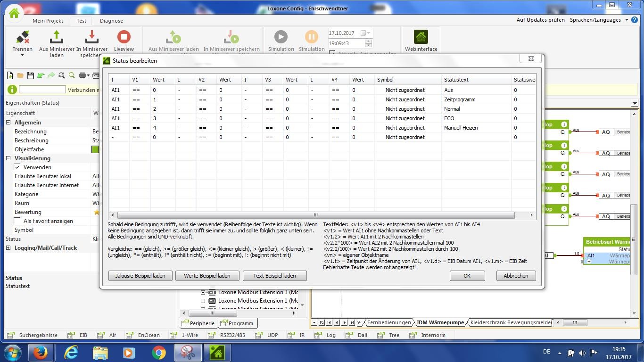Image resolution: width=644 pixels, height=362 pixels.
Task: Click the green Loxone home button
Action: 14,13
